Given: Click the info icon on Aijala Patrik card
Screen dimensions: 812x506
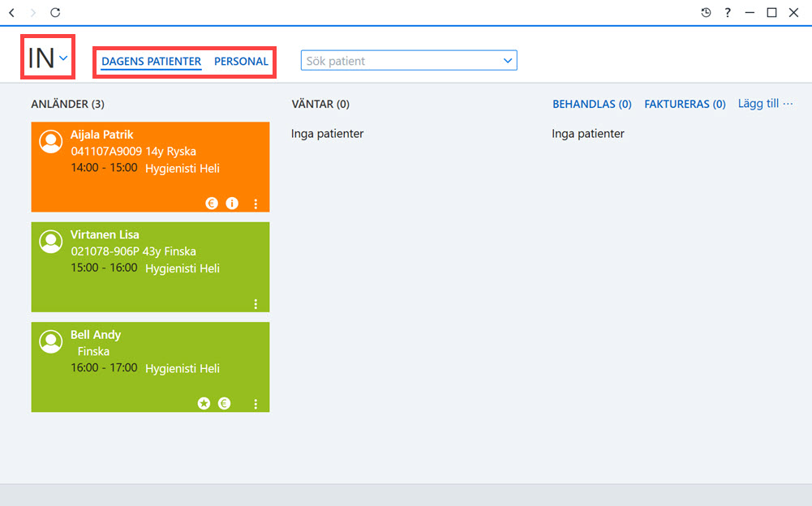Looking at the screenshot, I should 232,204.
